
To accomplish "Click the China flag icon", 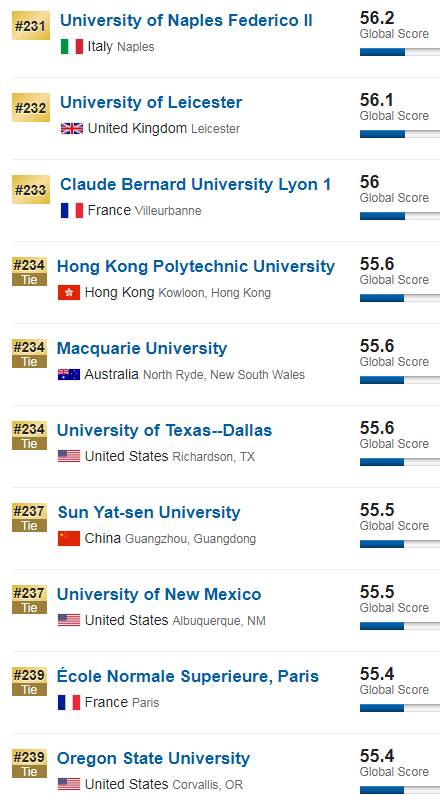I will (69, 539).
